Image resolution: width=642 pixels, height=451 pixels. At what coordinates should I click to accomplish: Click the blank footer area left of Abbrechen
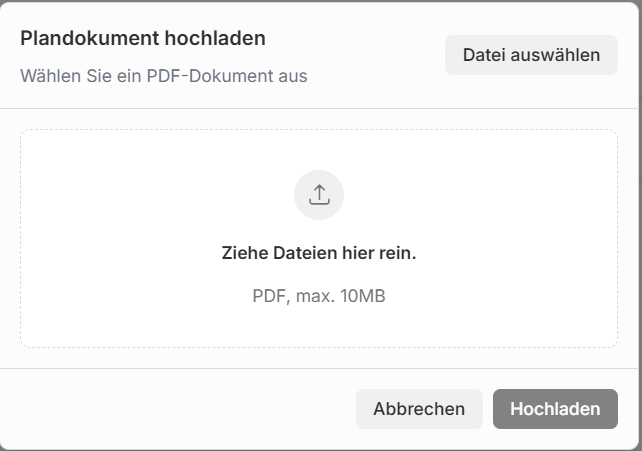[180, 409]
